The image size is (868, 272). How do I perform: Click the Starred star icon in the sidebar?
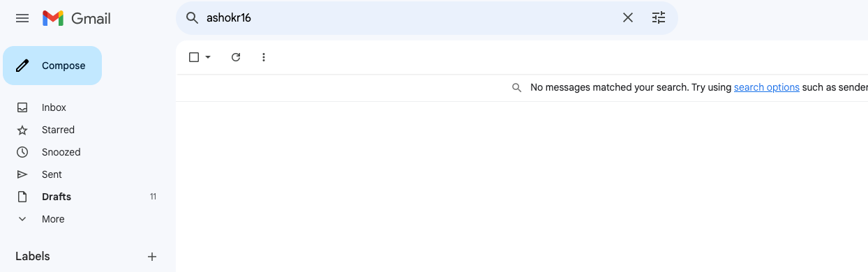22,130
